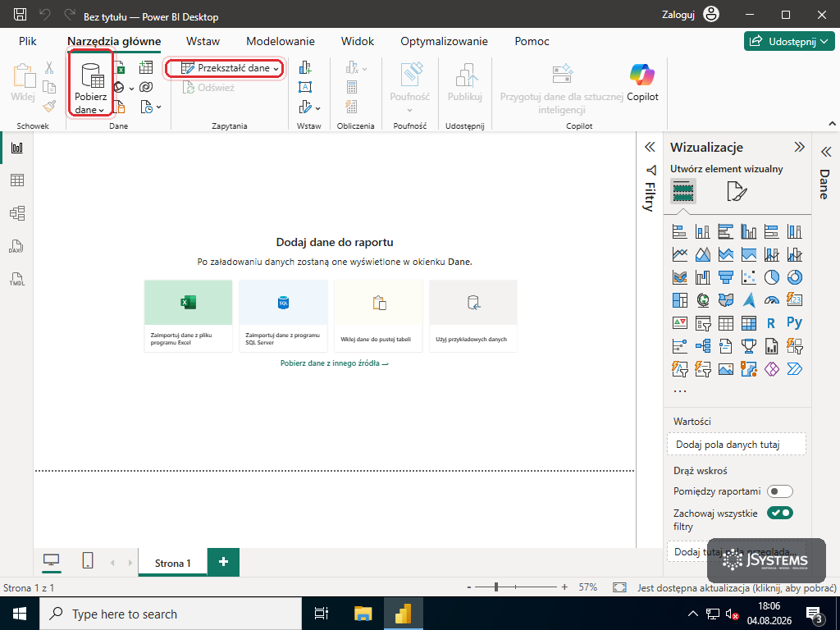Switch to desktop layout view

coord(51,561)
